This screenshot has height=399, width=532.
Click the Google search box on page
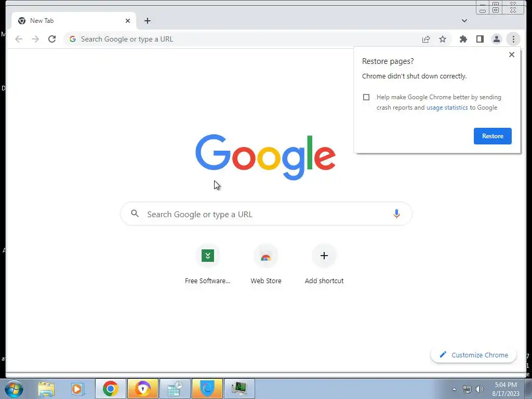coord(266,214)
